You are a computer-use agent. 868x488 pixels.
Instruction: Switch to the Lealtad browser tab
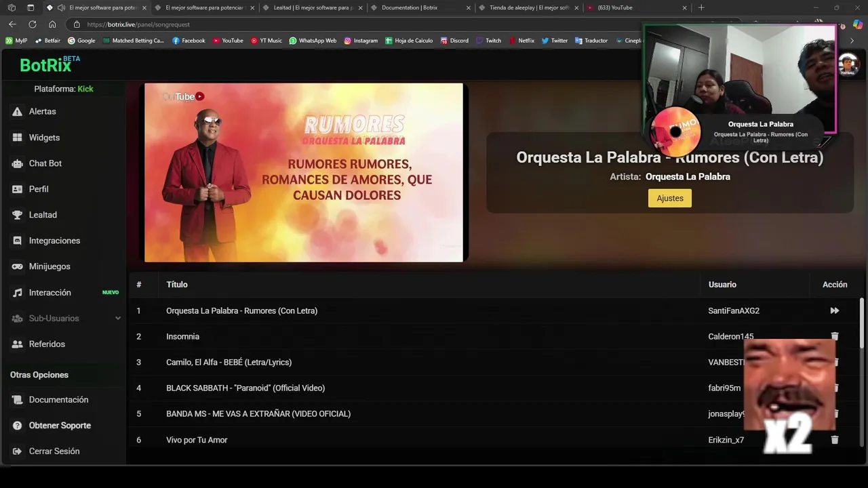(x=311, y=7)
